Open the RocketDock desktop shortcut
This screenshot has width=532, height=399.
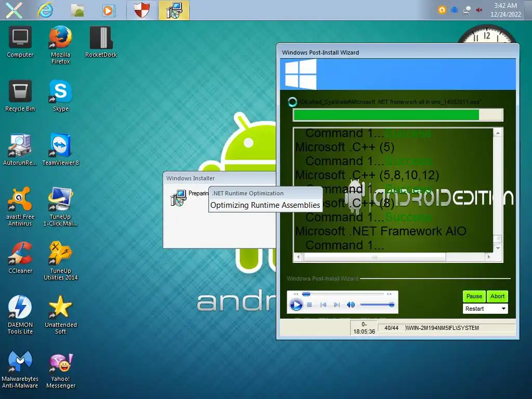101,42
